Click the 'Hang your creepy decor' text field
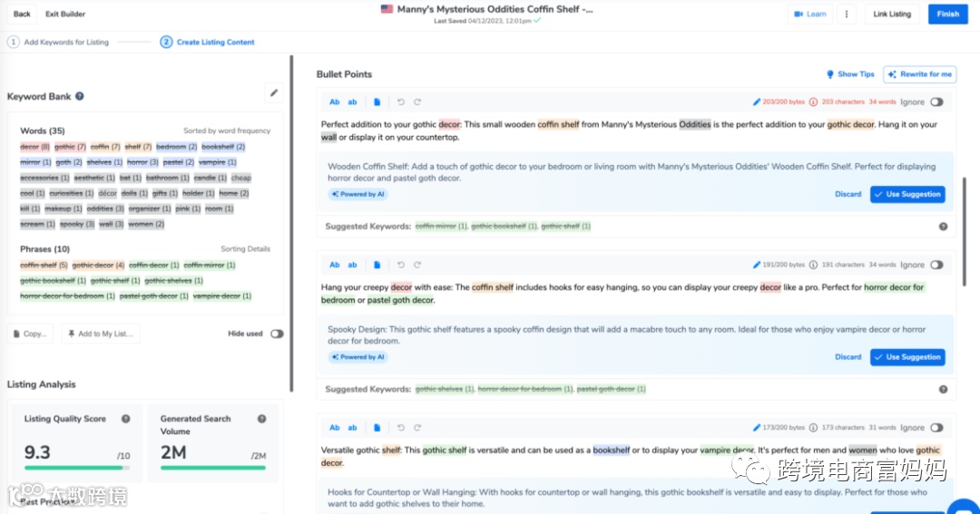 (x=635, y=294)
